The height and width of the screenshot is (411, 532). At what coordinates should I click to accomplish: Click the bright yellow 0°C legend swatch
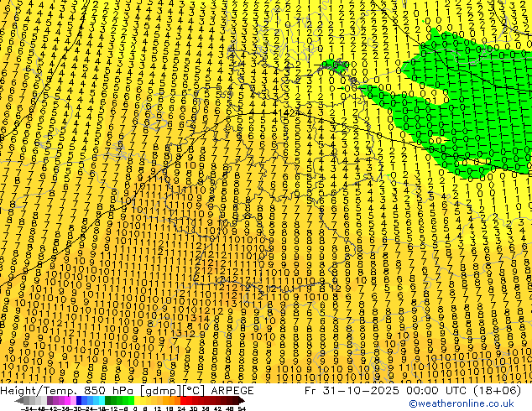tap(137, 401)
